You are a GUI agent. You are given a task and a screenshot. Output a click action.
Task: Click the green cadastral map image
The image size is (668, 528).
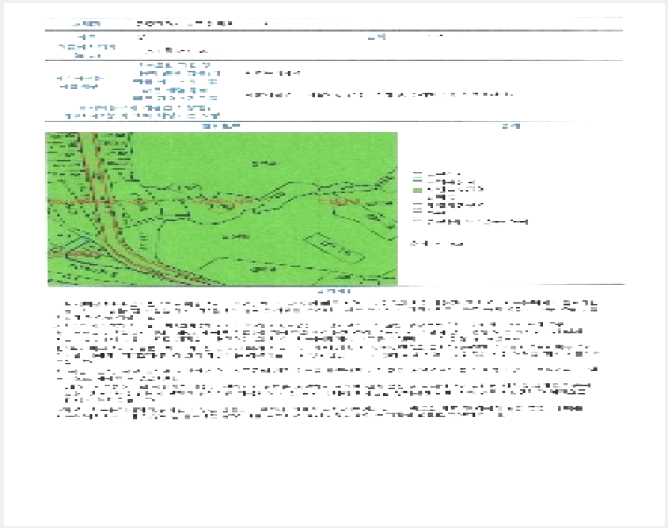(x=222, y=209)
